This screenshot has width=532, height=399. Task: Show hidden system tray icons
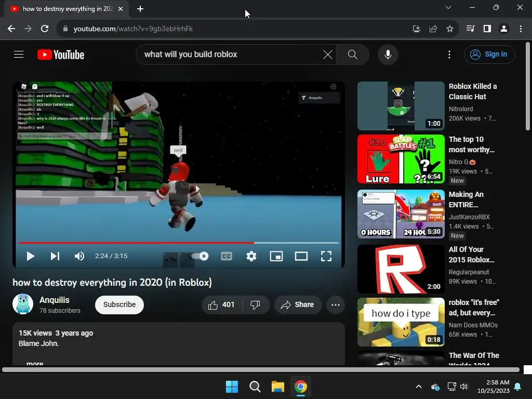(x=419, y=387)
